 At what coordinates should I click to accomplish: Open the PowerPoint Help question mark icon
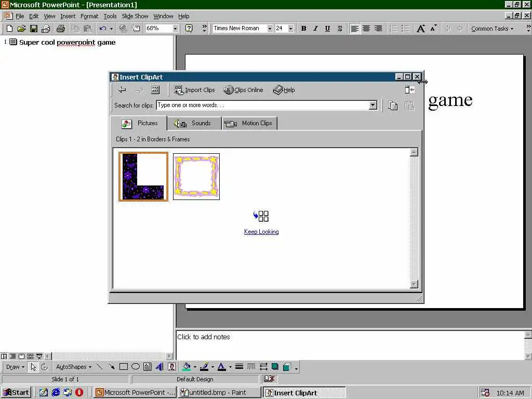(189, 29)
